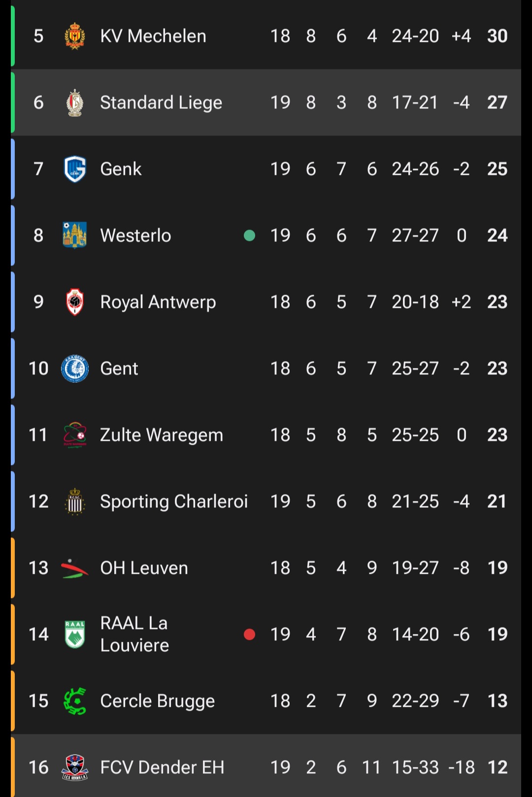Tap the Westerlo club crest

pos(75,235)
